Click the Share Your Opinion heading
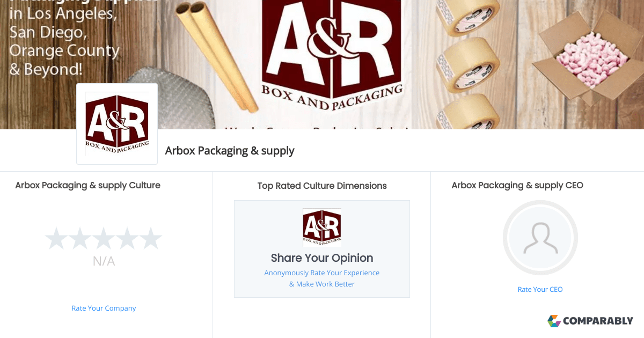 pyautogui.click(x=322, y=258)
